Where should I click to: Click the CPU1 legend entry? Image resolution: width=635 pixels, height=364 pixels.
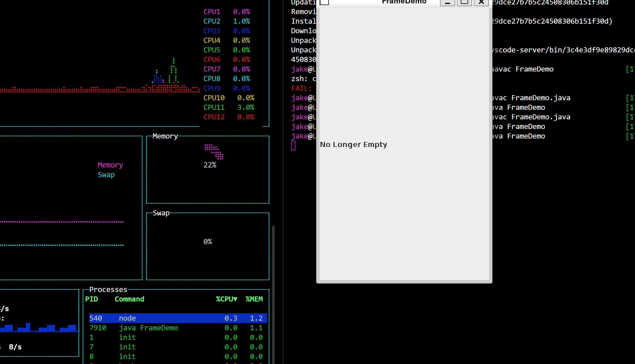pos(227,12)
